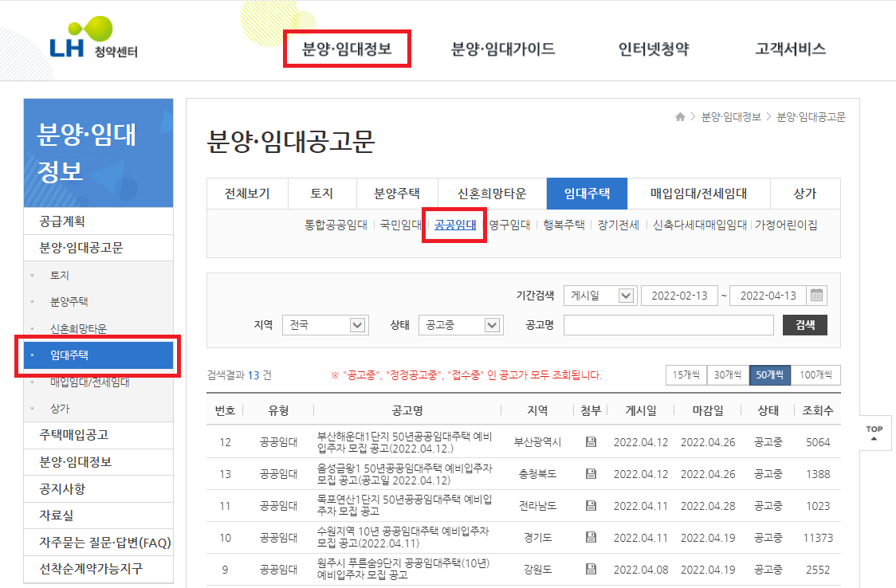Open attachment icon for 음성금왕1 row

pyautogui.click(x=591, y=474)
